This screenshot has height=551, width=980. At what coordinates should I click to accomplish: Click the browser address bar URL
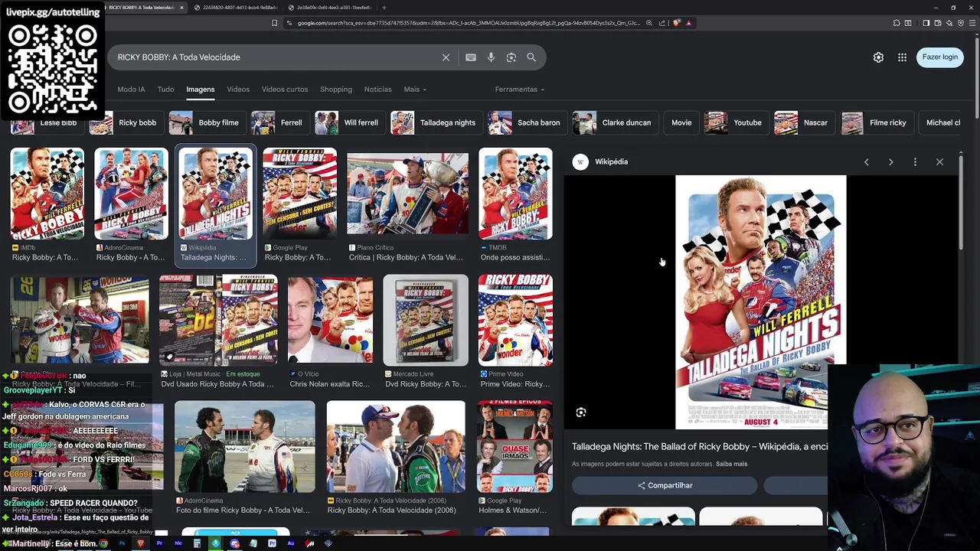coord(469,23)
